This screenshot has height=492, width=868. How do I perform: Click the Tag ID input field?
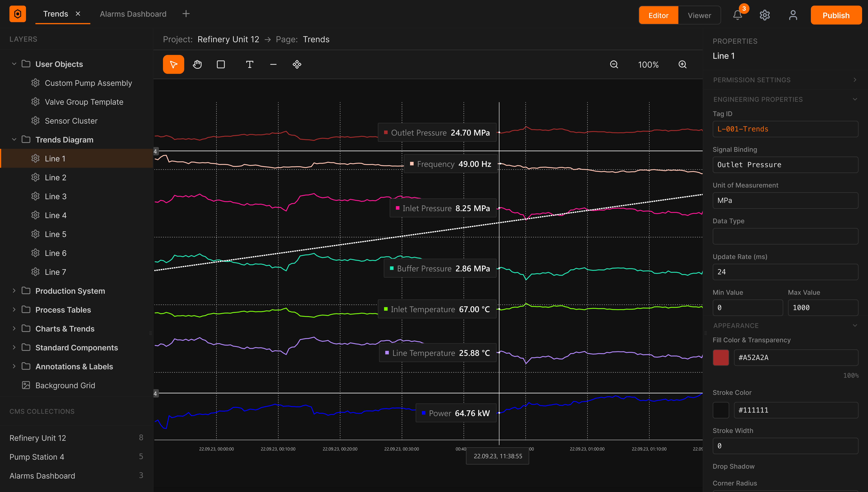[x=785, y=129]
